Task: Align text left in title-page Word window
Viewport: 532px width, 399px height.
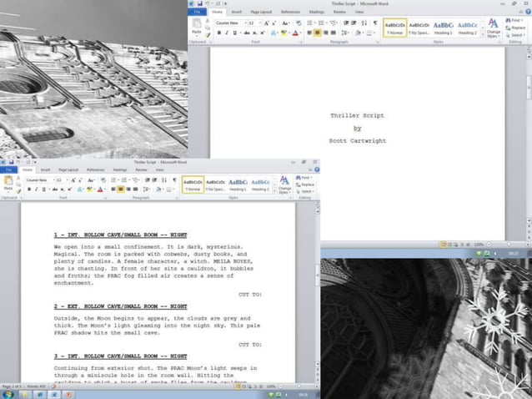Action: 309,33
